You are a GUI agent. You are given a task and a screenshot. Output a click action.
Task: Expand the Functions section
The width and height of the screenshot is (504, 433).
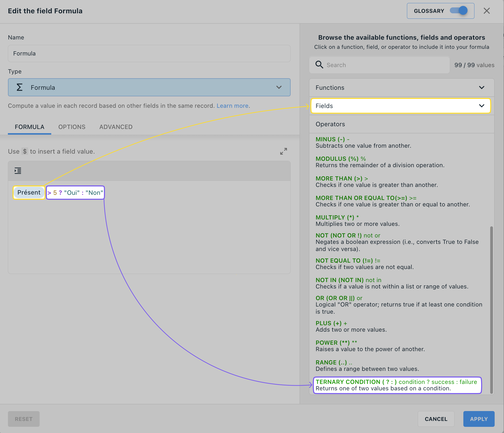pyautogui.click(x=401, y=88)
